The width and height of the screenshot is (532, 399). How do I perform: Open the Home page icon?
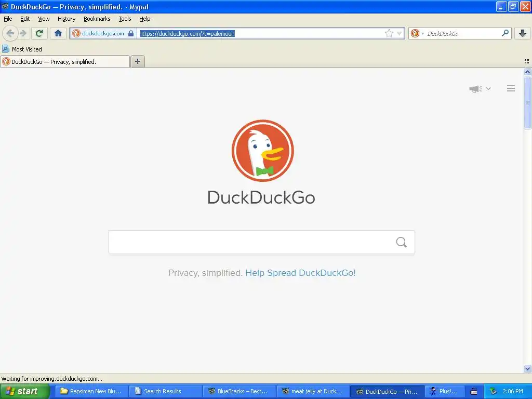coord(58,33)
